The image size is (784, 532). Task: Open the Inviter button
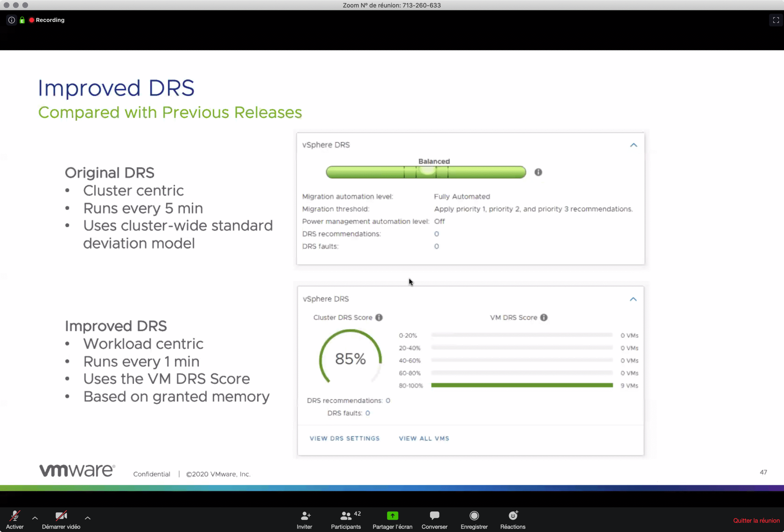coord(304,519)
